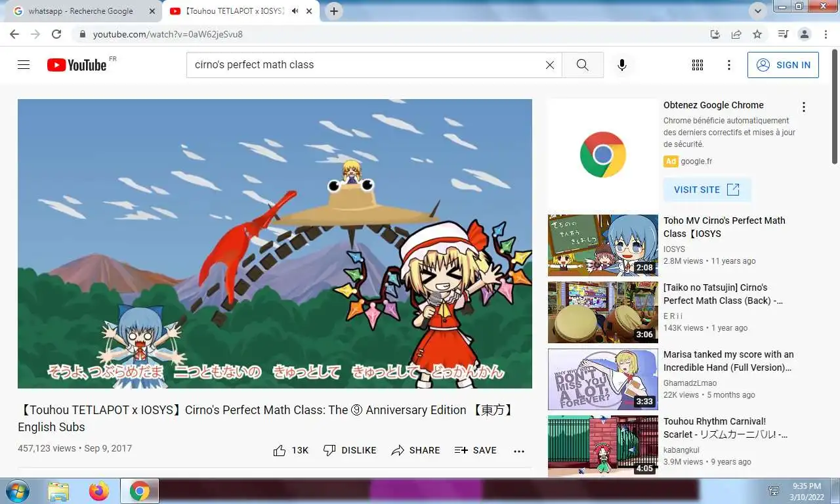Expand the tab search dropdown
This screenshot has width=840, height=504.
(758, 11)
